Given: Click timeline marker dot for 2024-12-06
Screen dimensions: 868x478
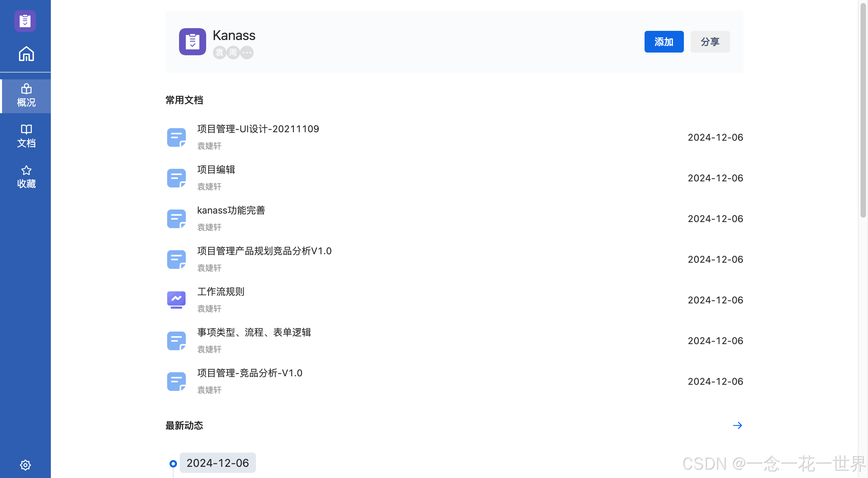Looking at the screenshot, I should pos(173,463).
